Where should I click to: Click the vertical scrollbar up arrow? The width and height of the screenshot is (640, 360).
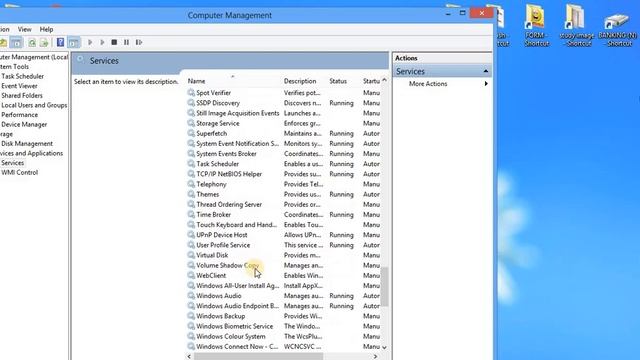(384, 80)
